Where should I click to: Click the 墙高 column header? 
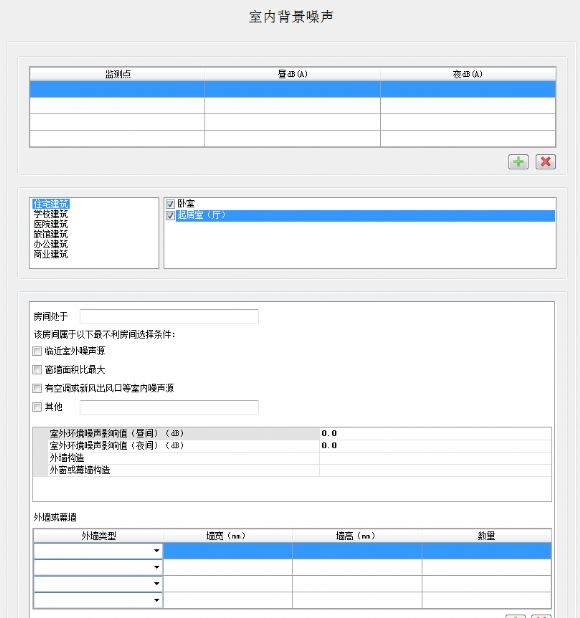[x=357, y=536]
